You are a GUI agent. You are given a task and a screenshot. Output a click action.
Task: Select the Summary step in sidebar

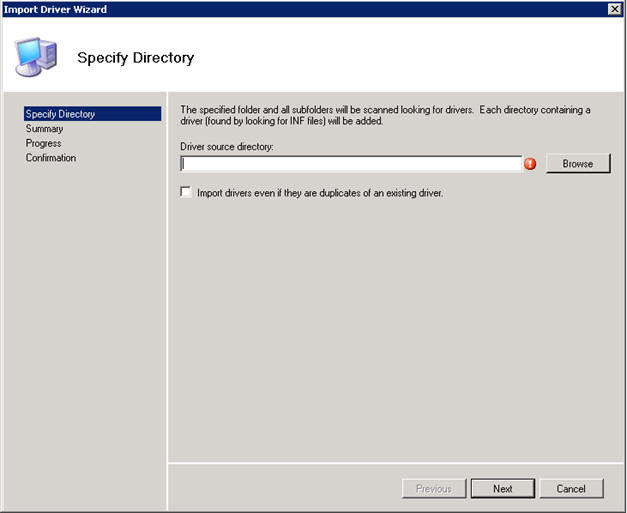tap(44, 129)
